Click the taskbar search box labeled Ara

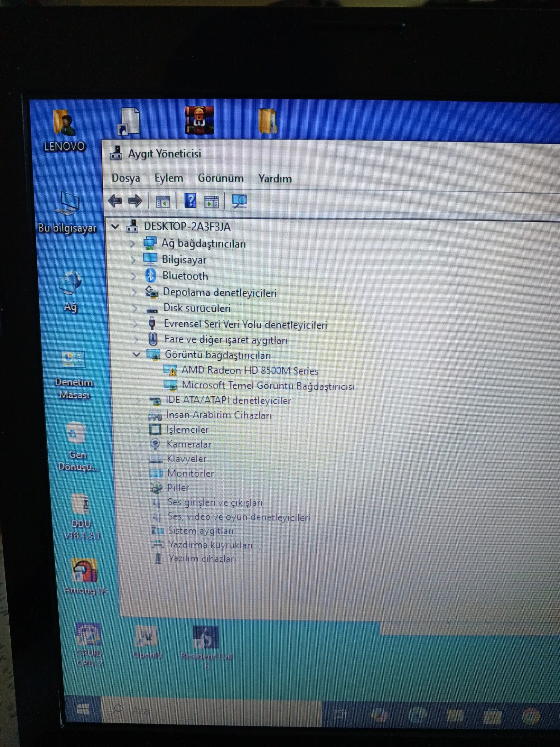pyautogui.click(x=211, y=711)
